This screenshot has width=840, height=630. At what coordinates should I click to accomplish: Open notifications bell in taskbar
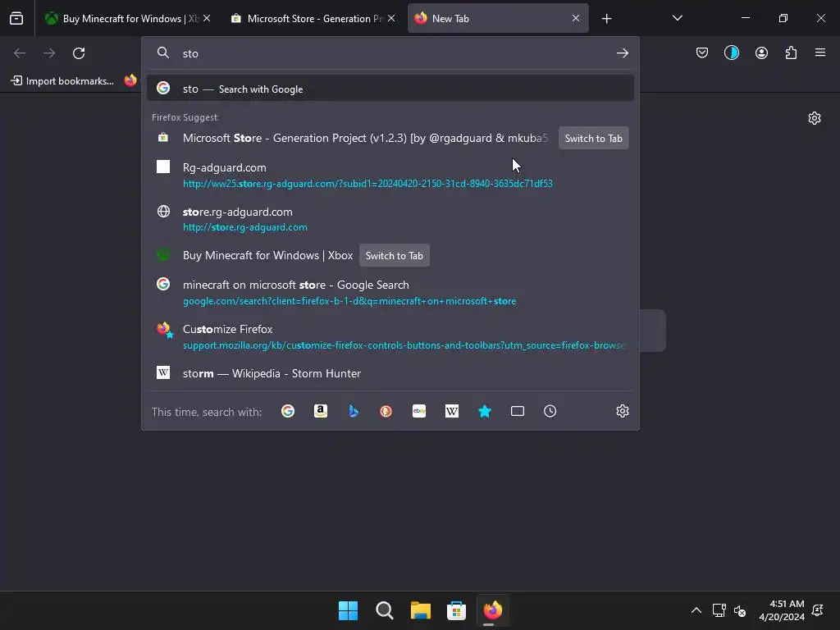(818, 610)
